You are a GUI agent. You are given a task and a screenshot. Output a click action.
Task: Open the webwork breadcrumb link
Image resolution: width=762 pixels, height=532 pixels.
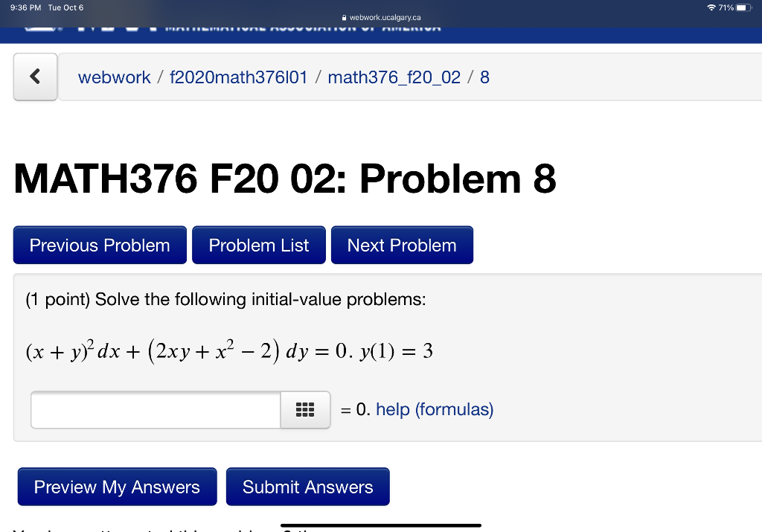[114, 77]
